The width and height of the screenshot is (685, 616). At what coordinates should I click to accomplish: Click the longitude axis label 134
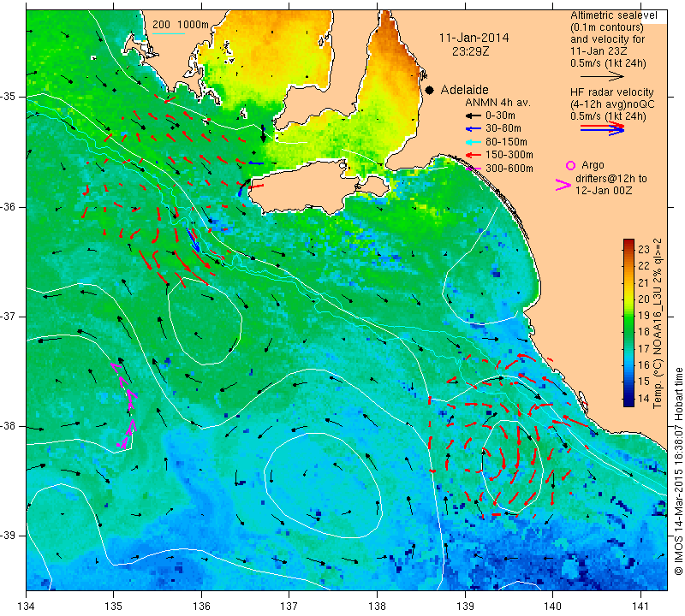pos(27,607)
